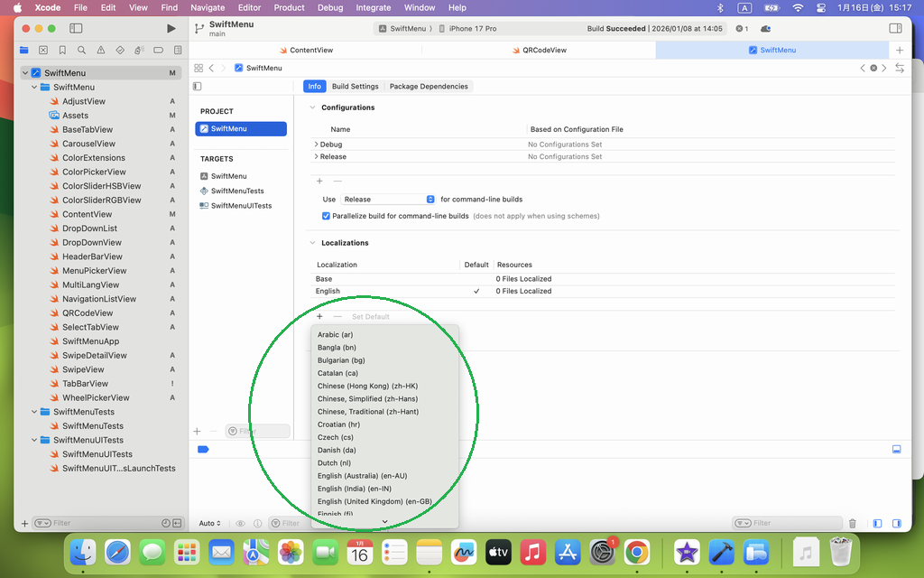Open the Issue navigator warning icon
The width and height of the screenshot is (924, 578).
click(x=100, y=51)
